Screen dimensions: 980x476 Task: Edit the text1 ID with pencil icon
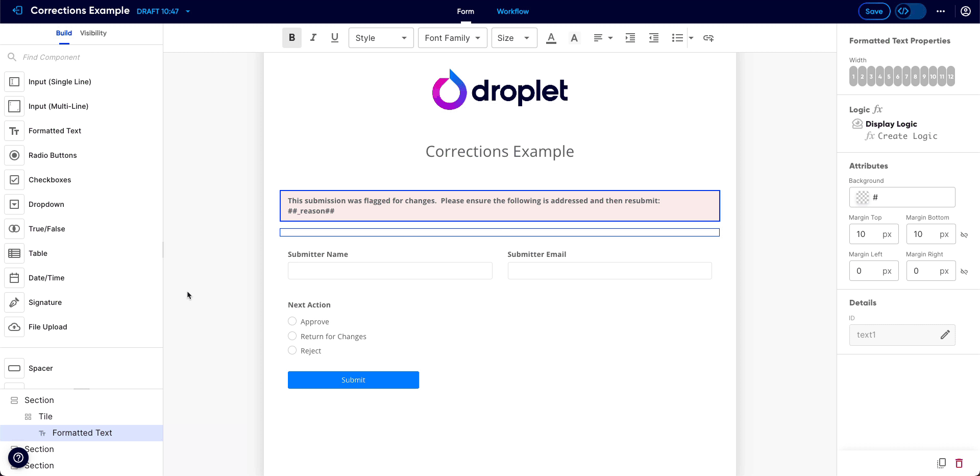tap(945, 335)
